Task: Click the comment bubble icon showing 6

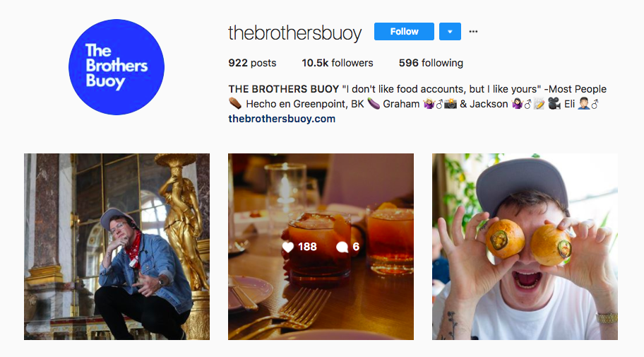Action: coord(342,247)
